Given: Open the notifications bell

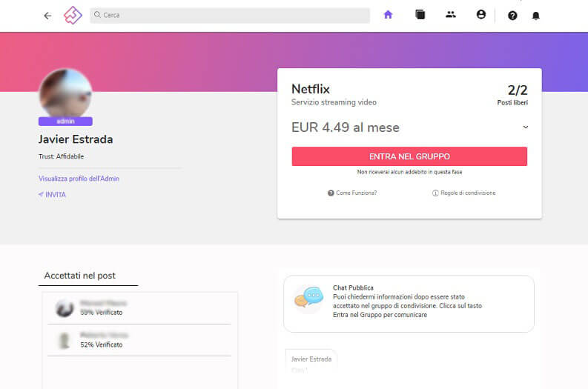Looking at the screenshot, I should pyautogui.click(x=536, y=16).
